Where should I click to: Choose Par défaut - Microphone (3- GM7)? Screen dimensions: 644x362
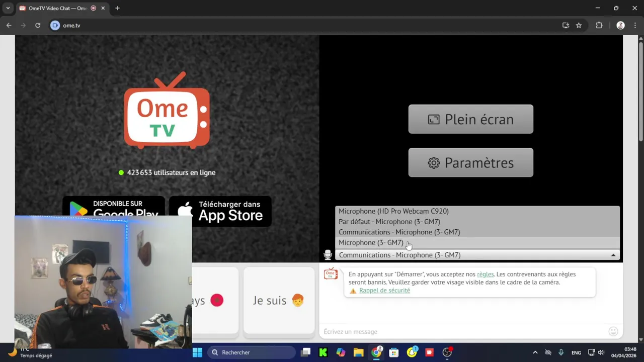[x=477, y=222]
